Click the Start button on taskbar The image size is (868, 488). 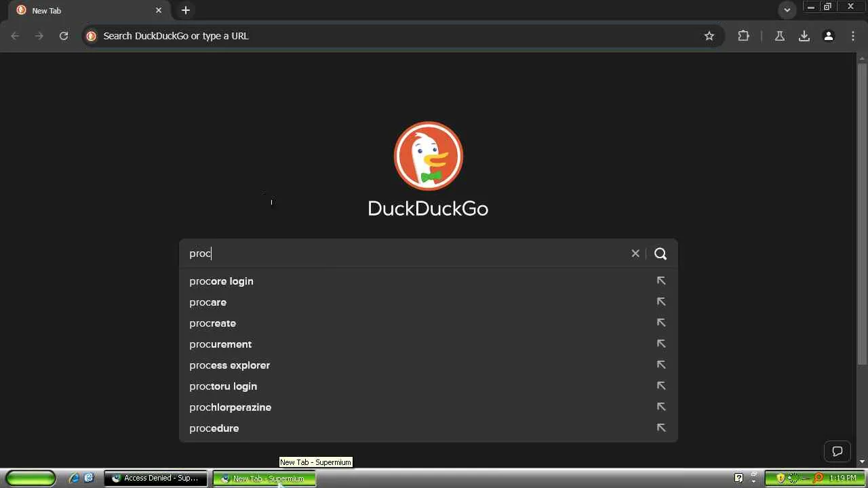[x=31, y=478]
